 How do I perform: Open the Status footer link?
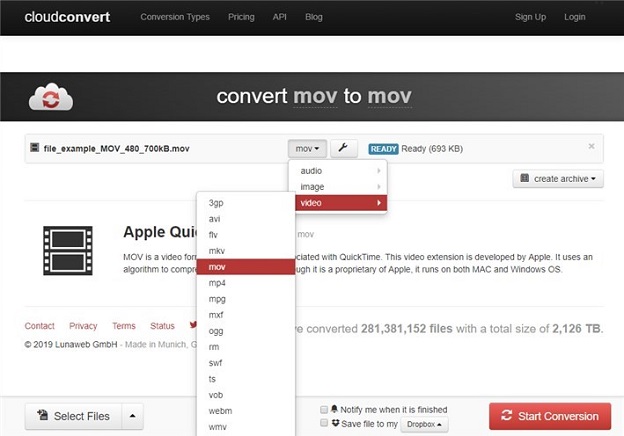[162, 326]
